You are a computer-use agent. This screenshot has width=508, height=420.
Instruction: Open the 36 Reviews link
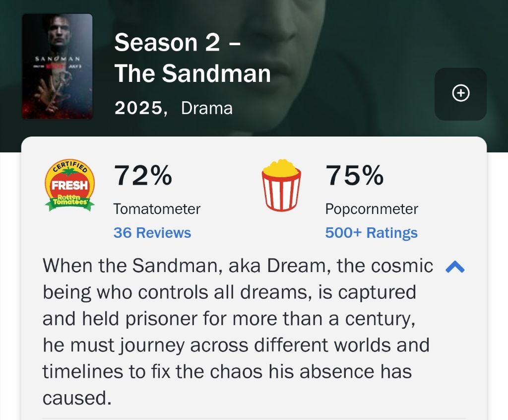click(152, 233)
